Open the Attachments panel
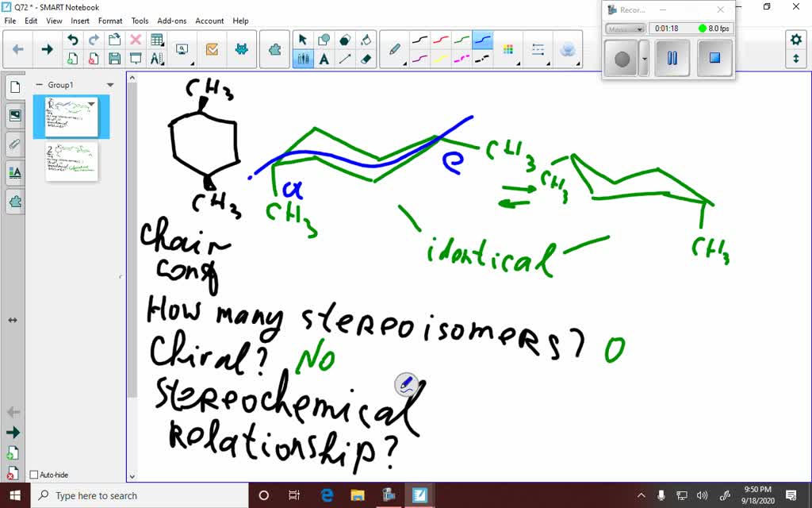 click(x=14, y=144)
